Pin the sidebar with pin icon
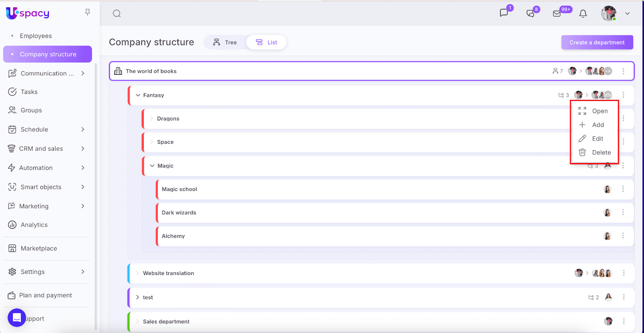 pyautogui.click(x=87, y=12)
